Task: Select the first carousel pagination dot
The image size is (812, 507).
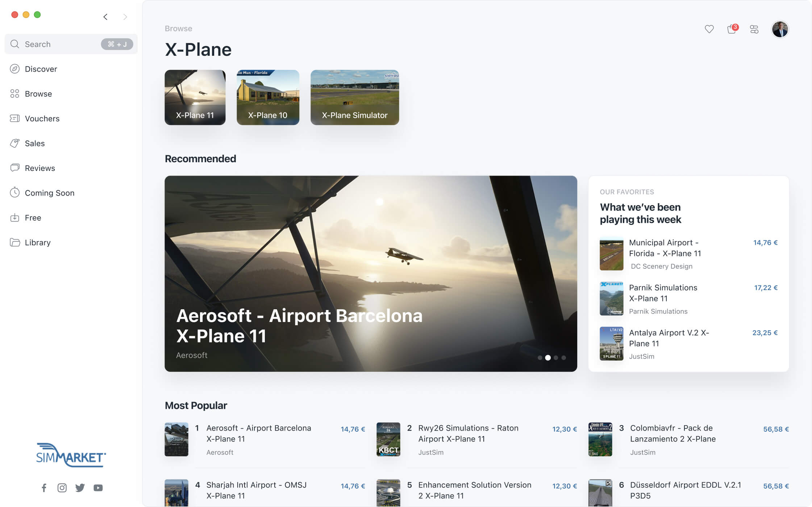Action: tap(540, 358)
